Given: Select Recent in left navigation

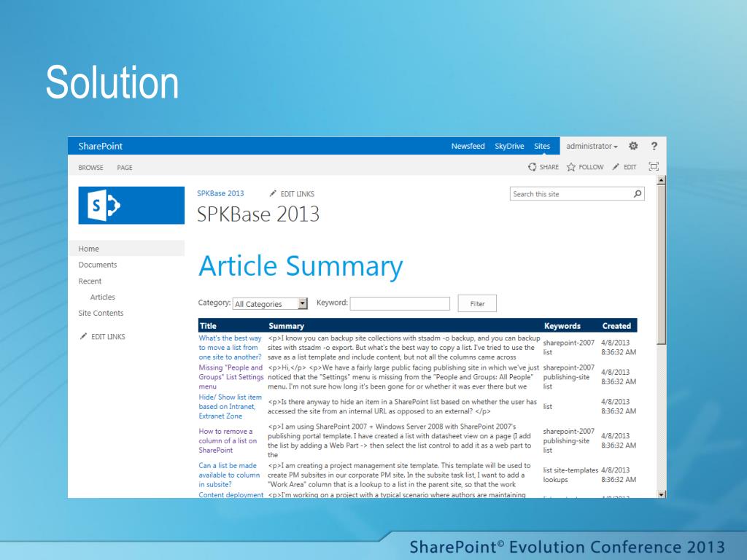Looking at the screenshot, I should [90, 281].
